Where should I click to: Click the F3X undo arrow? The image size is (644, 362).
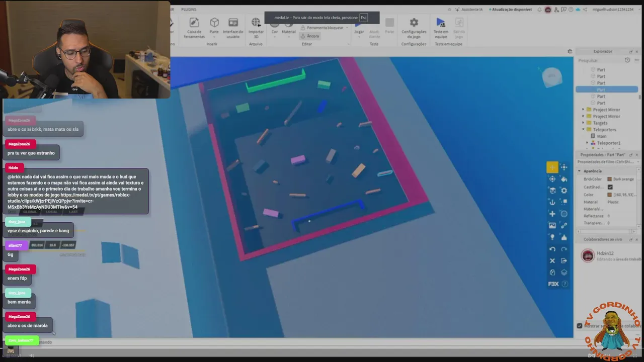(x=552, y=249)
